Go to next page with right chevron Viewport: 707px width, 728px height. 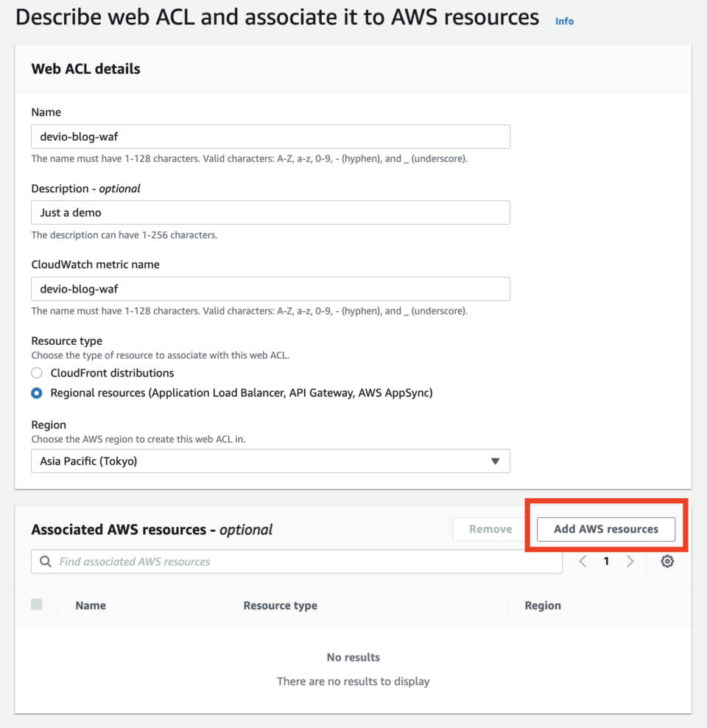(x=630, y=561)
